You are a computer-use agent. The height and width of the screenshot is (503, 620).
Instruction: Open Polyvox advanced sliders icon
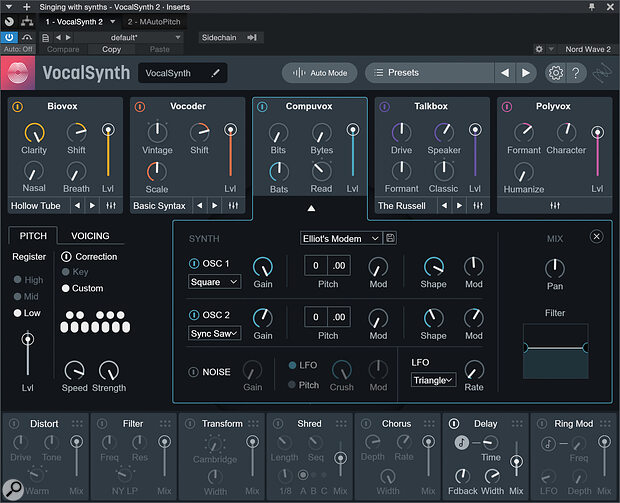555,206
